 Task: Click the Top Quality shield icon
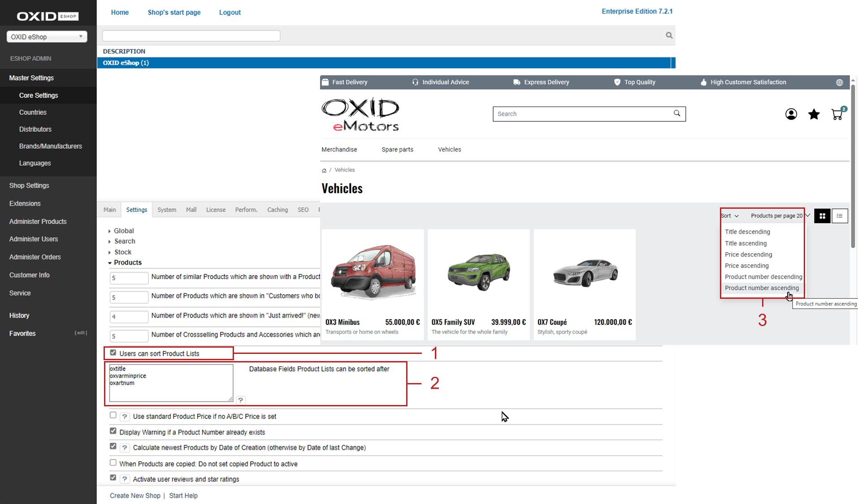click(x=617, y=82)
